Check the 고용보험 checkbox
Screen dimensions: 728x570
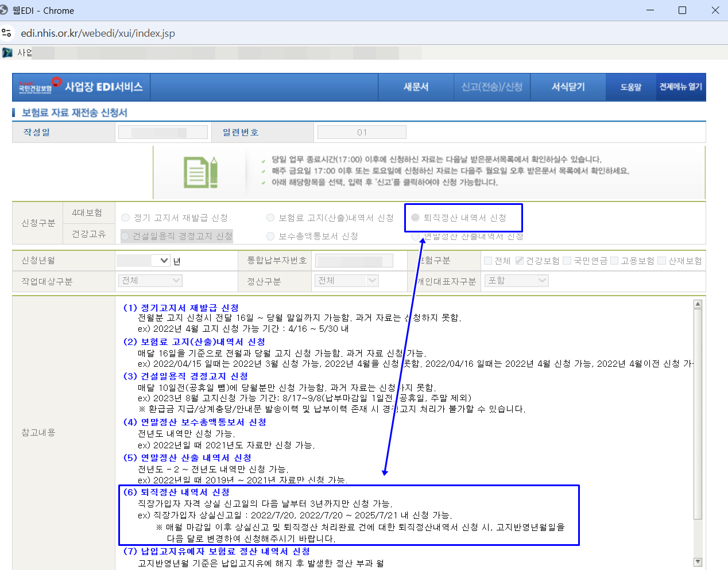tap(614, 261)
